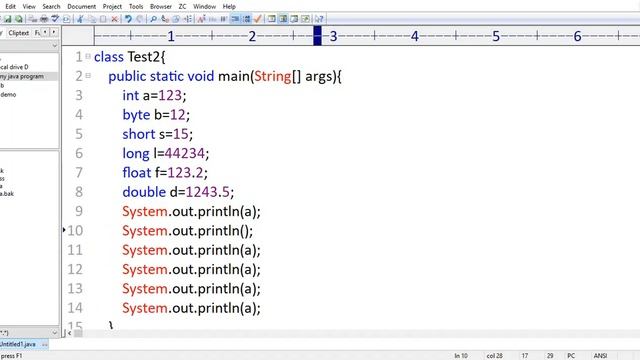Viewport: 640px width, 360px height.
Task: Click the Help pointer icon on toolbar
Action: 319,19
